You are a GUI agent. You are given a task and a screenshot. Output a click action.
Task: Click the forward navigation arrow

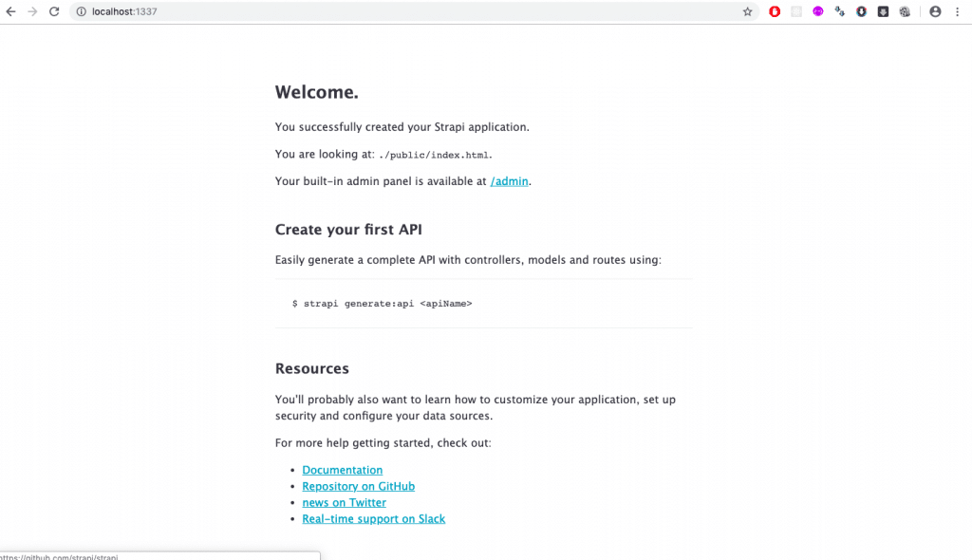(31, 12)
